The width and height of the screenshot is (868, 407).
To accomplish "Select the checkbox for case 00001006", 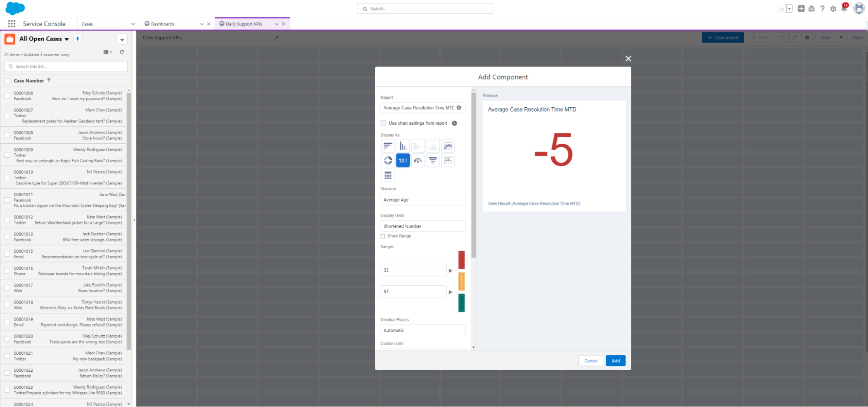I will tap(7, 96).
